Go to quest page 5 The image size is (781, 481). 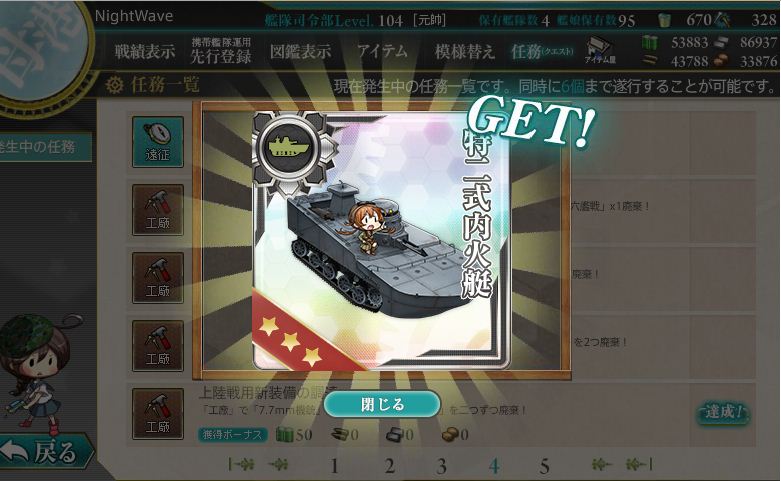(x=544, y=466)
